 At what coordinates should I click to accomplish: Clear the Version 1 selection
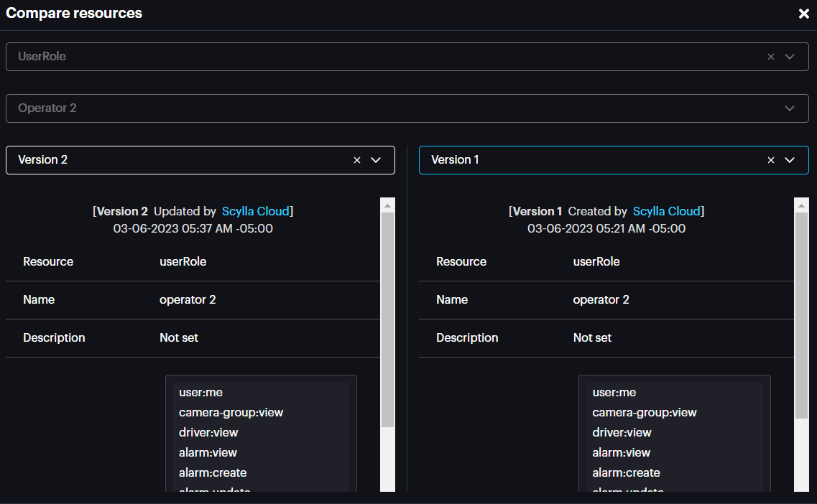point(771,160)
